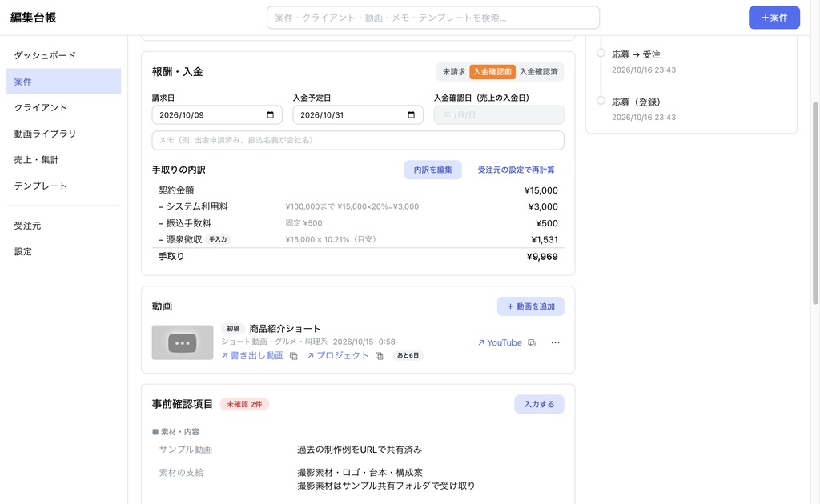Go to 案件 in the sidebar
This screenshot has width=820, height=504.
click(x=64, y=82)
